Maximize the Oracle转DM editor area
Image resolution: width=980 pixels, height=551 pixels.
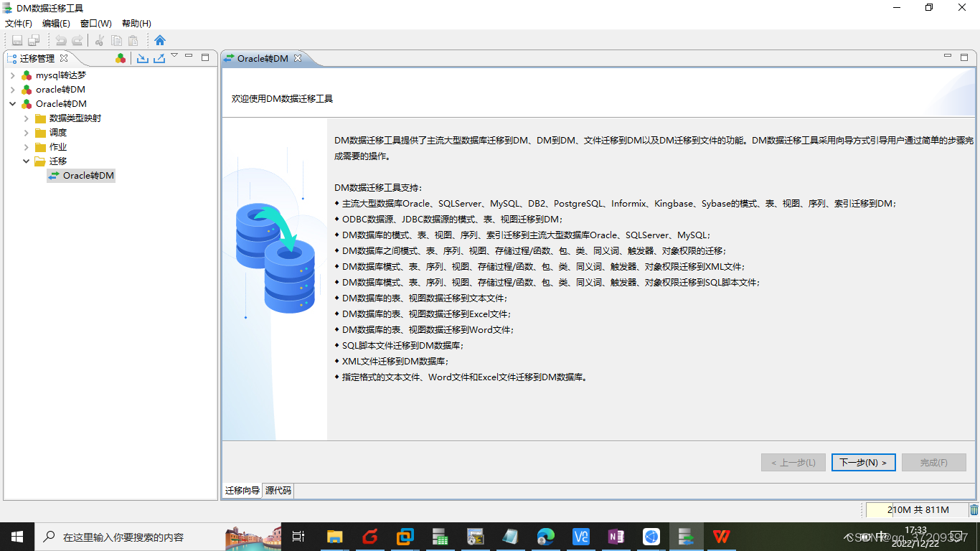(964, 57)
